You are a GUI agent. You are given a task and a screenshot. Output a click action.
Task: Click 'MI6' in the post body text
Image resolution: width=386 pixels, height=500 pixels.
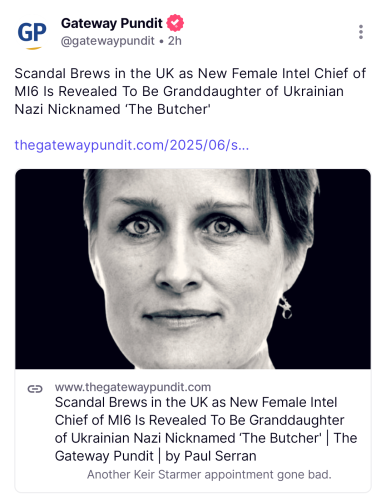pyautogui.click(x=27, y=91)
